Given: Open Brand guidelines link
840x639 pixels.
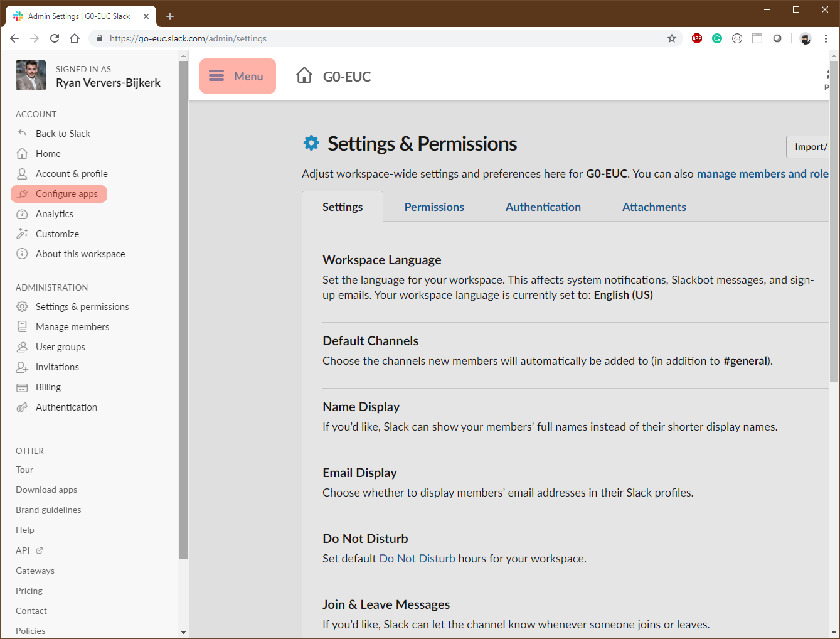Looking at the screenshot, I should [x=48, y=510].
